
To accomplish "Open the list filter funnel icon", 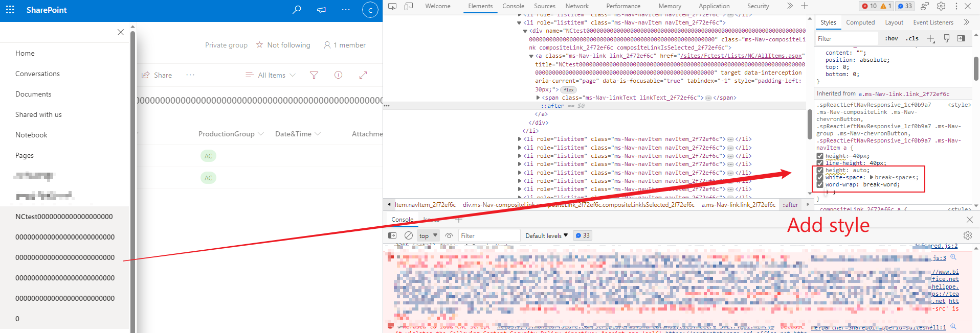I will [x=314, y=75].
